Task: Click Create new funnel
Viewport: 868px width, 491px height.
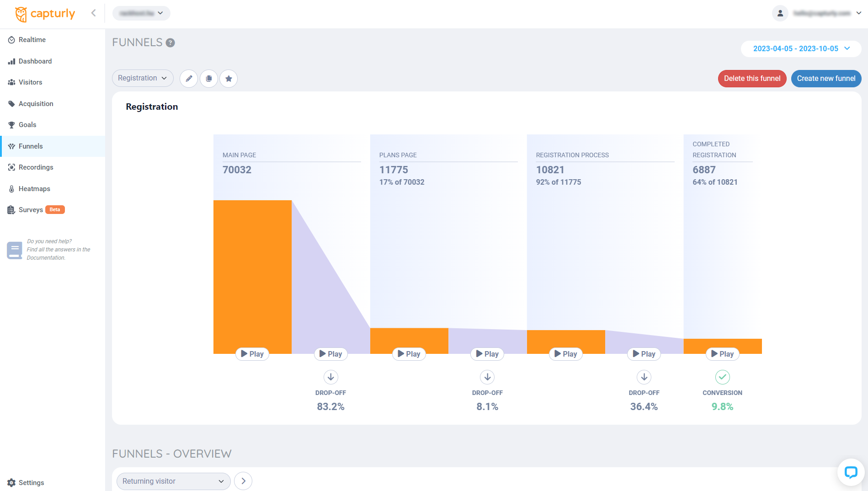Action: 825,78
